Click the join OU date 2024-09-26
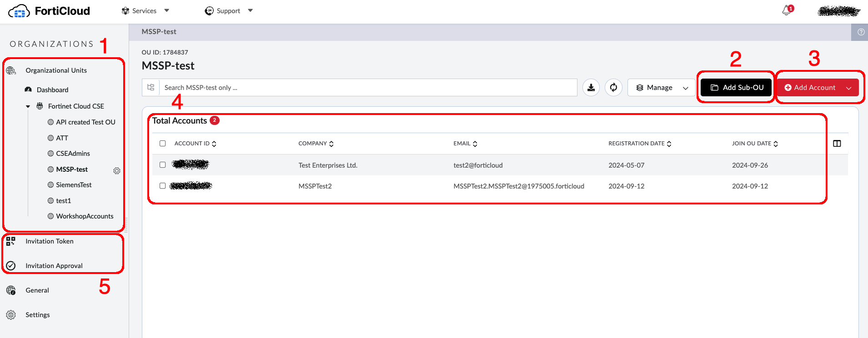The height and width of the screenshot is (338, 868). (750, 165)
